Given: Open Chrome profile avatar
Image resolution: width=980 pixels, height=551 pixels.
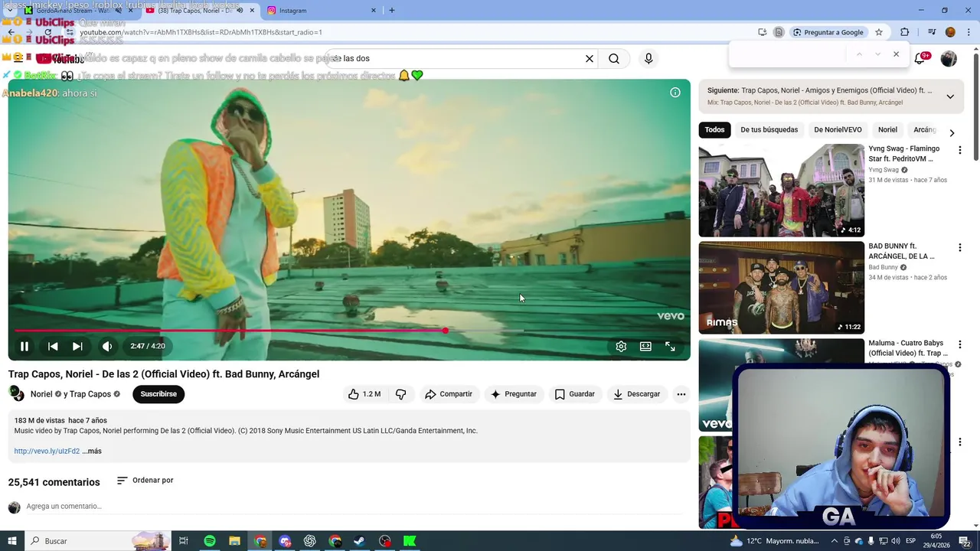Looking at the screenshot, I should pyautogui.click(x=950, y=32).
